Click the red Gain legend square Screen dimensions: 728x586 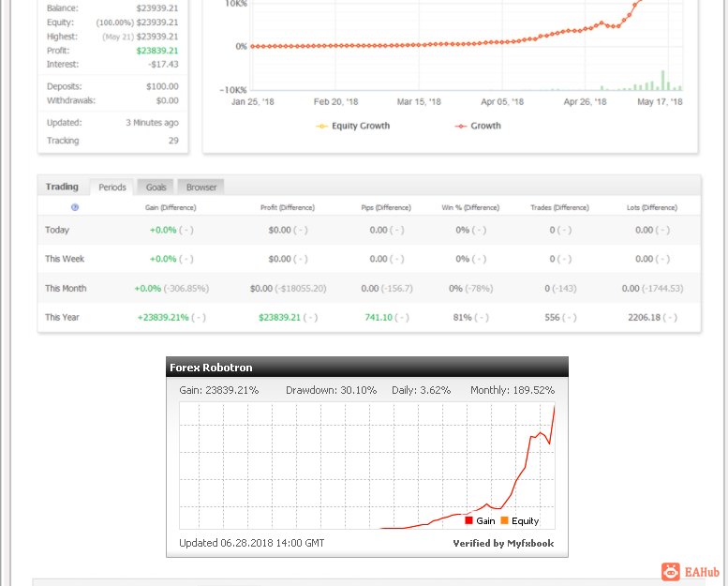coord(468,520)
